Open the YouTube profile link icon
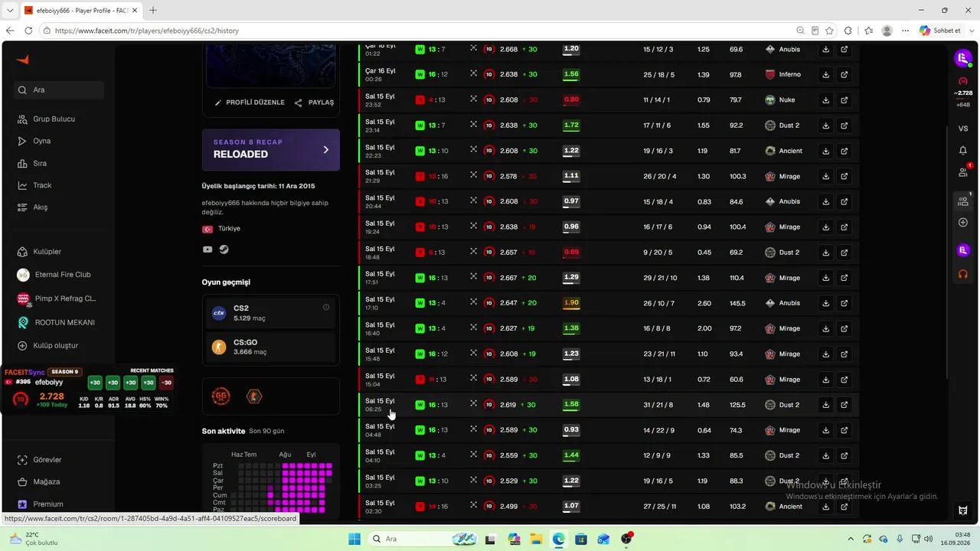The width and height of the screenshot is (980, 551). tap(207, 249)
